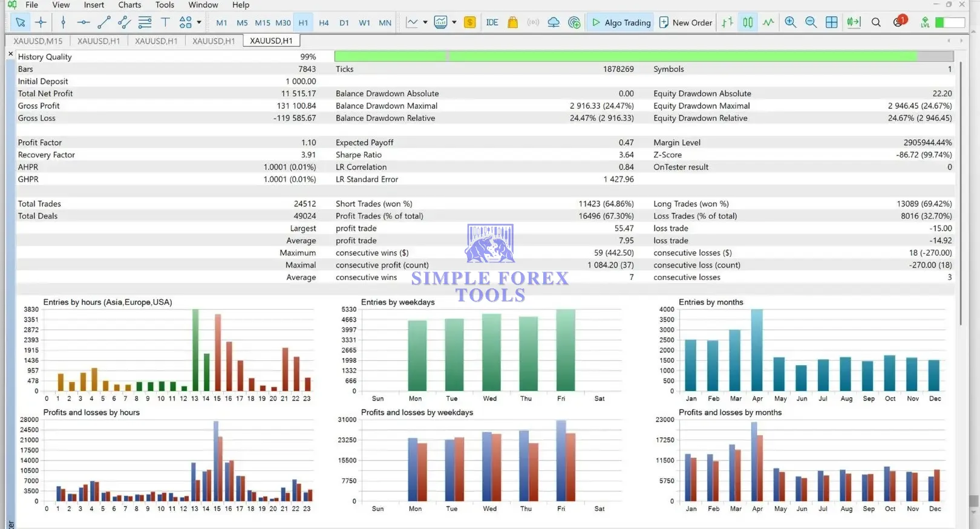
Task: Draw a trendline with line tool
Action: coord(104,22)
